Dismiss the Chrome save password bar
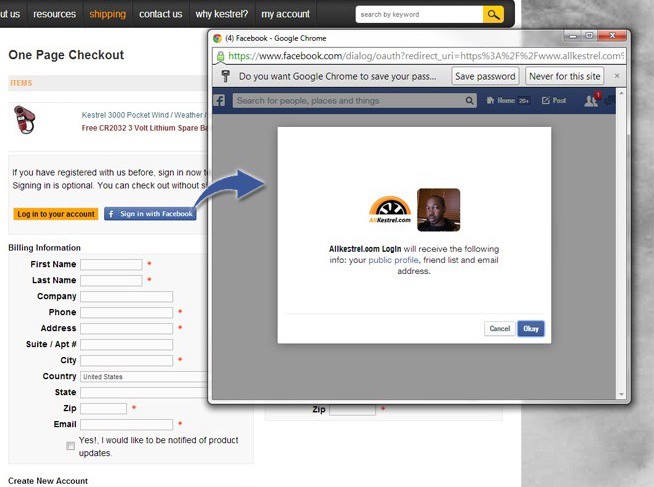This screenshot has width=654, height=487. pos(617,76)
